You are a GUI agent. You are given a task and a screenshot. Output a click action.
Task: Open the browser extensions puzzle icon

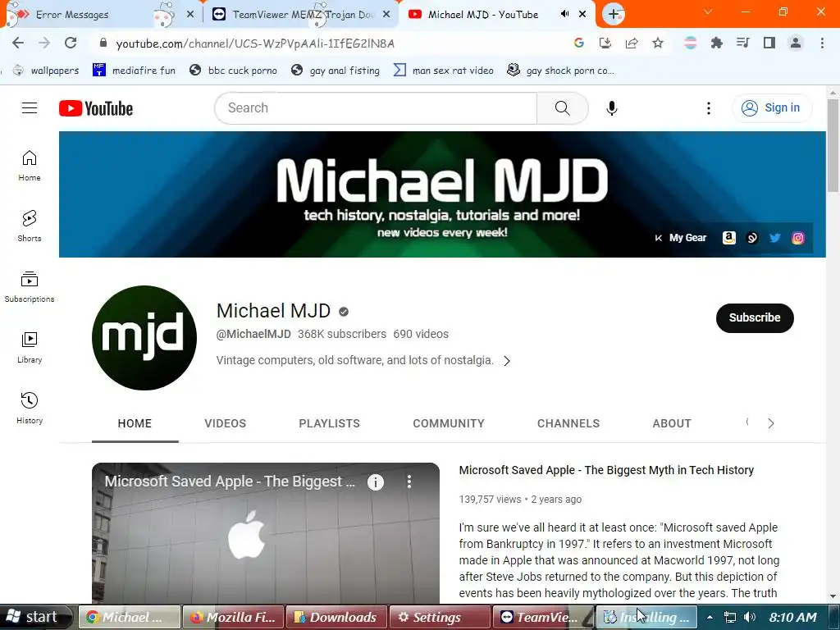click(716, 43)
